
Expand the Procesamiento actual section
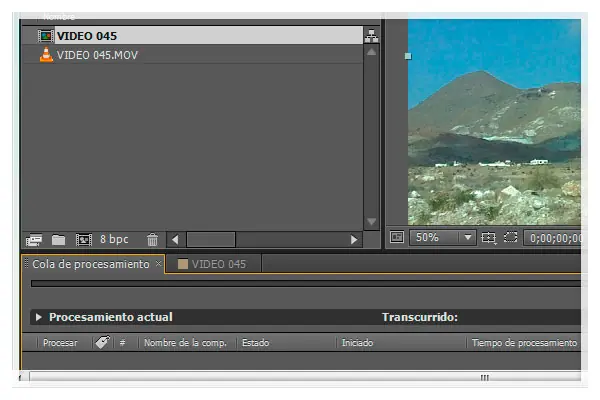[x=39, y=317]
